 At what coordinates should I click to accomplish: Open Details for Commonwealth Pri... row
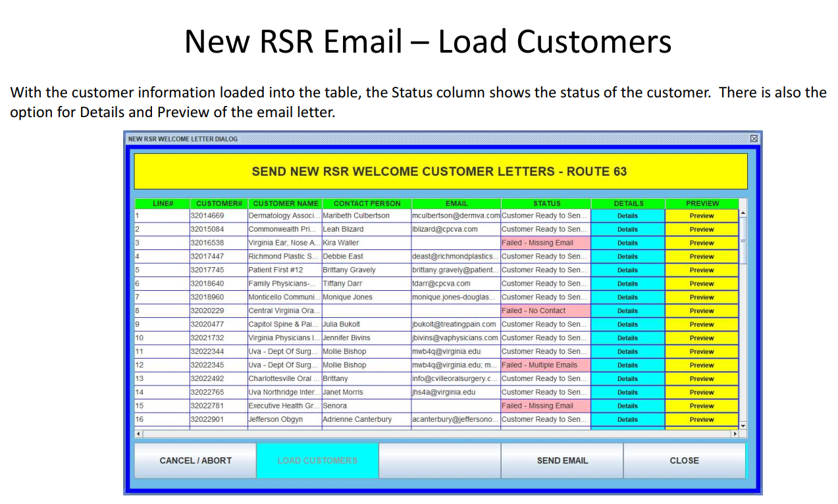[x=628, y=230]
